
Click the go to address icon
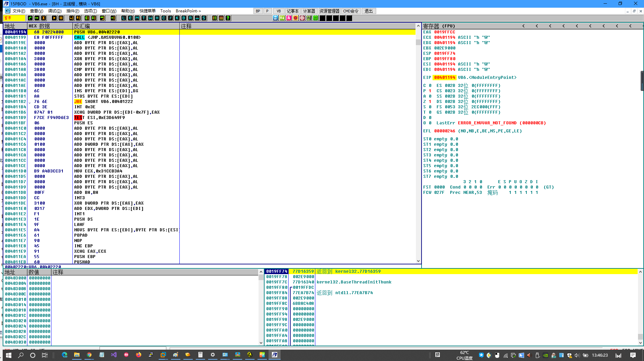pyautogui.click(x=113, y=18)
